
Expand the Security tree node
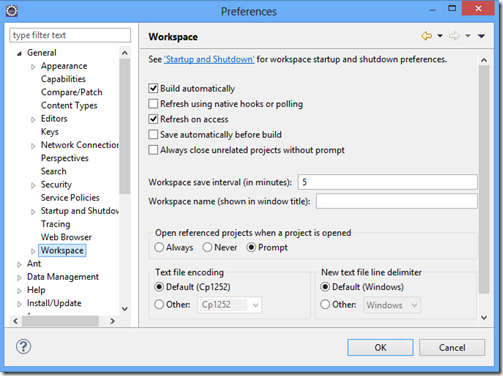(x=33, y=185)
